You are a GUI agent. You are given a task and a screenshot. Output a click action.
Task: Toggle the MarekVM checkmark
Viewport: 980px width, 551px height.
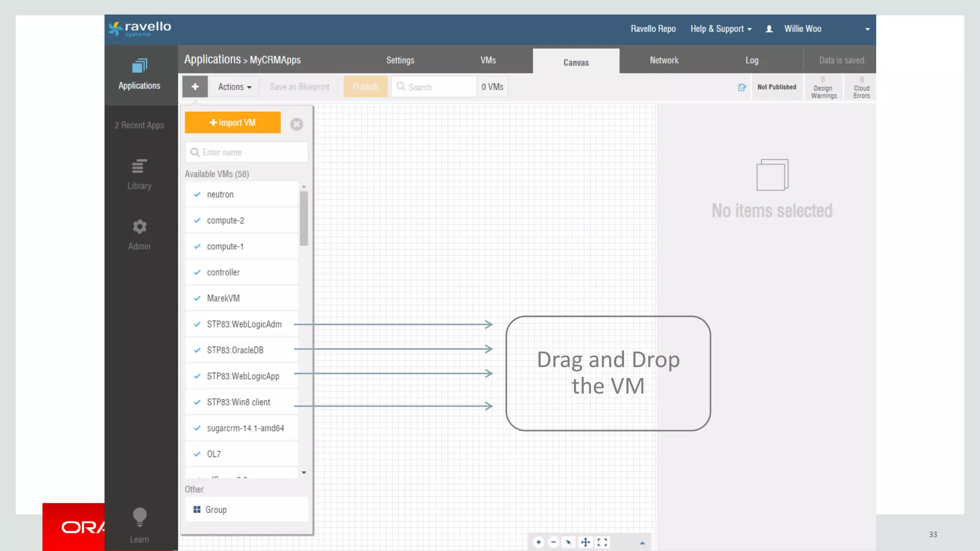(x=197, y=298)
